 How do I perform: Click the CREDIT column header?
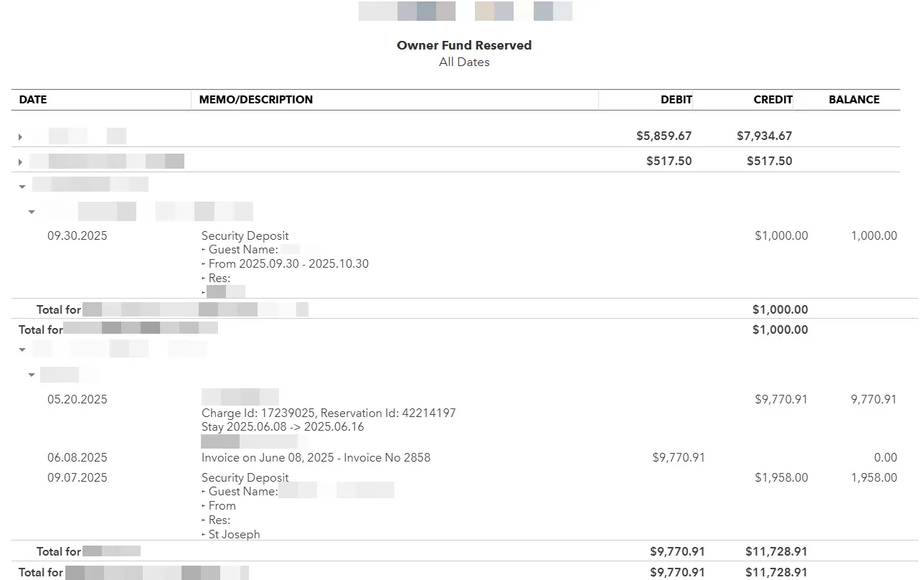click(773, 100)
